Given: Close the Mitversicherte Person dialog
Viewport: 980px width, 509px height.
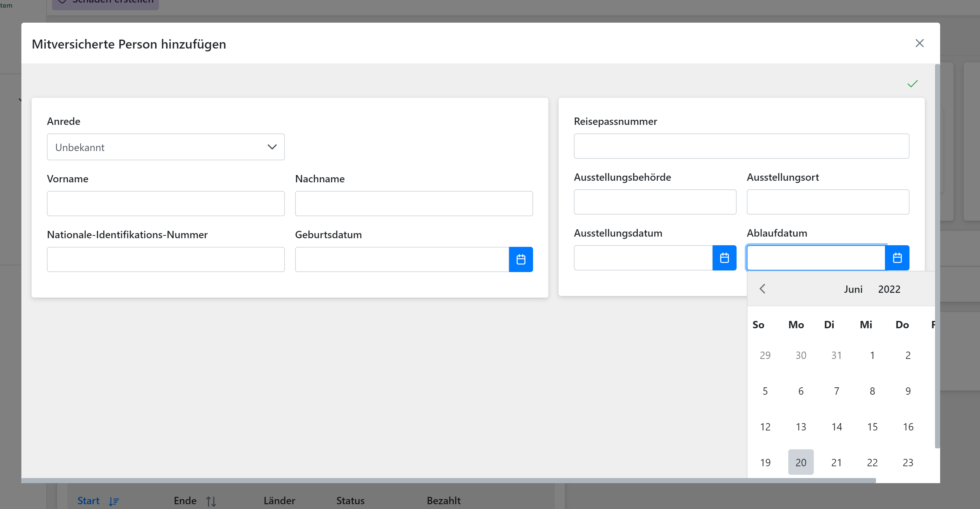Looking at the screenshot, I should pos(920,43).
